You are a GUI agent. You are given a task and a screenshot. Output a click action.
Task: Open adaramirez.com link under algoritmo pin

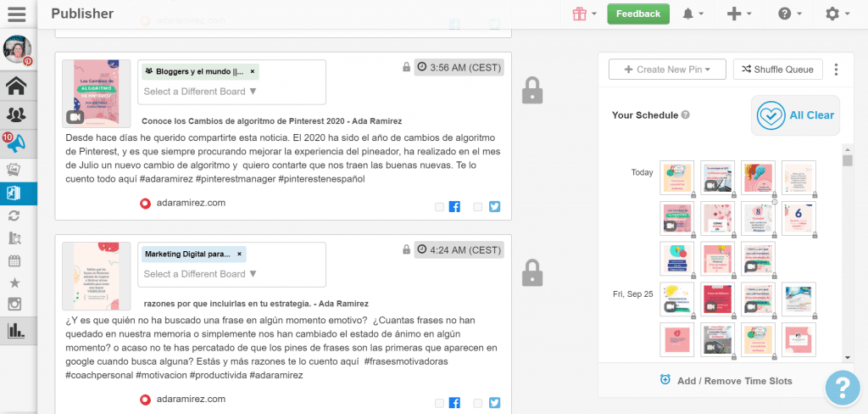tap(191, 203)
